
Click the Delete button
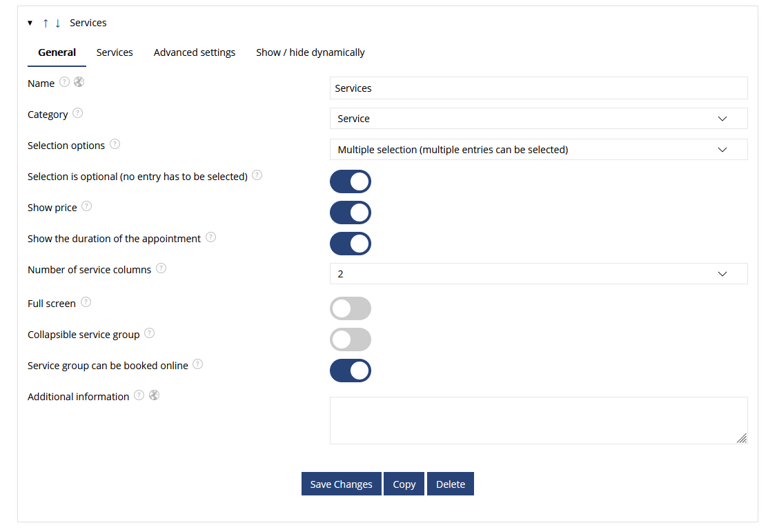pos(451,484)
